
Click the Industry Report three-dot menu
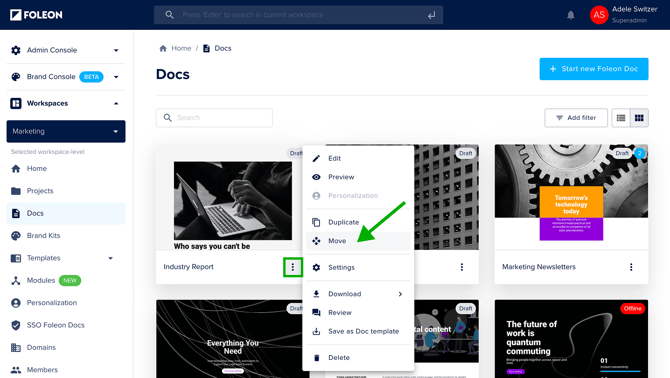coord(293,267)
